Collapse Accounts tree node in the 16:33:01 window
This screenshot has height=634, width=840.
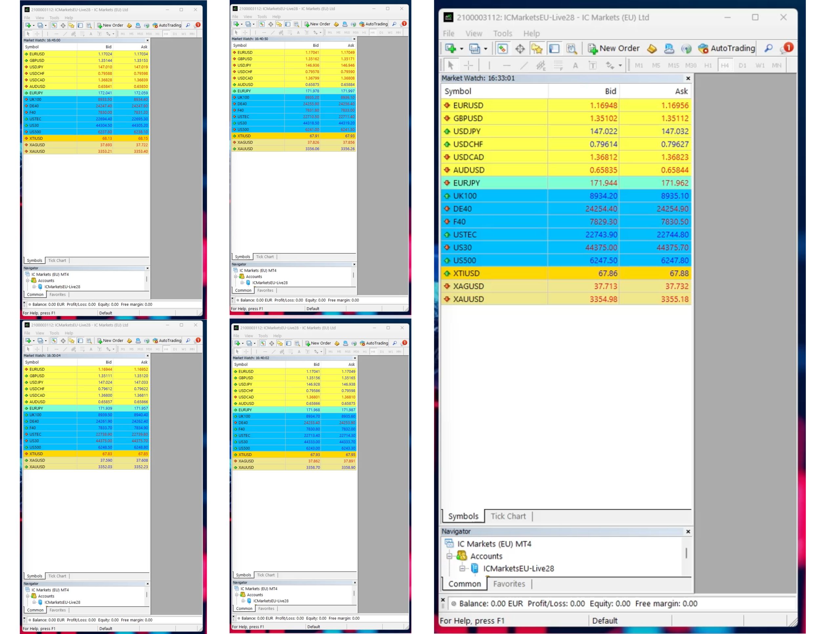pos(449,556)
